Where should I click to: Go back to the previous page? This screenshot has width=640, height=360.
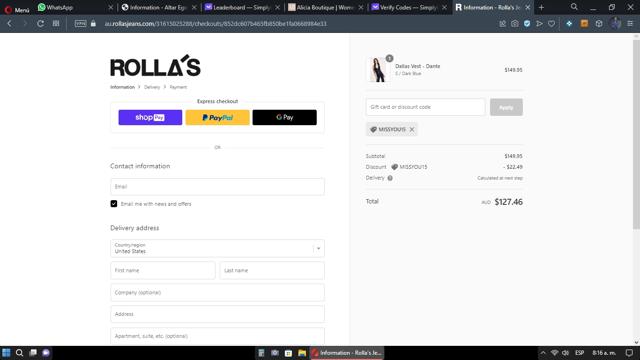pos(9,24)
